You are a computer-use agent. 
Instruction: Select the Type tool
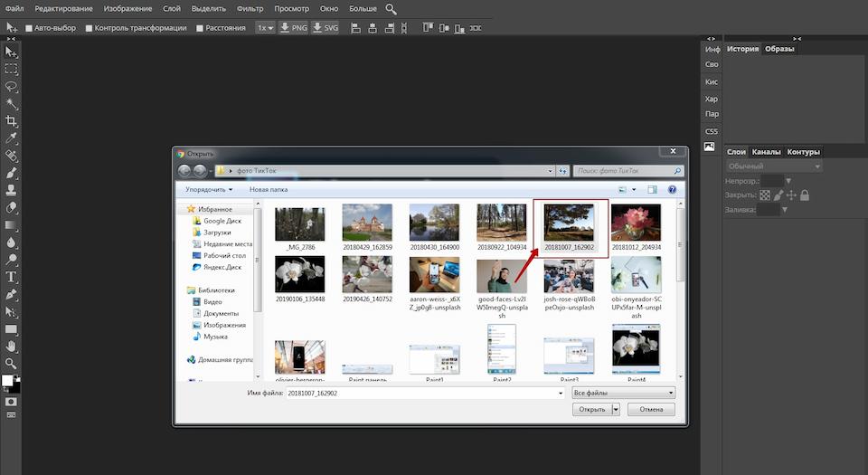(11, 277)
